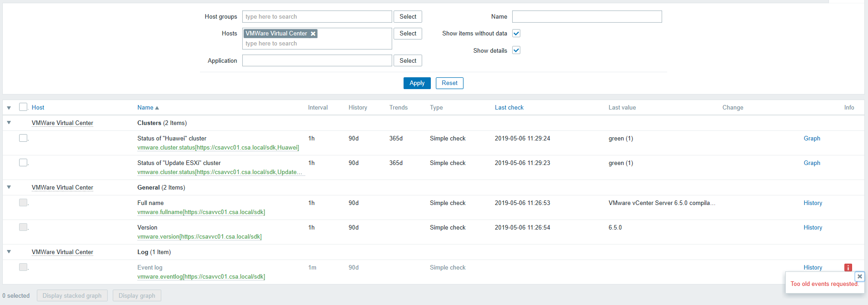Open History for Event log item
868x305 pixels.
813,268
